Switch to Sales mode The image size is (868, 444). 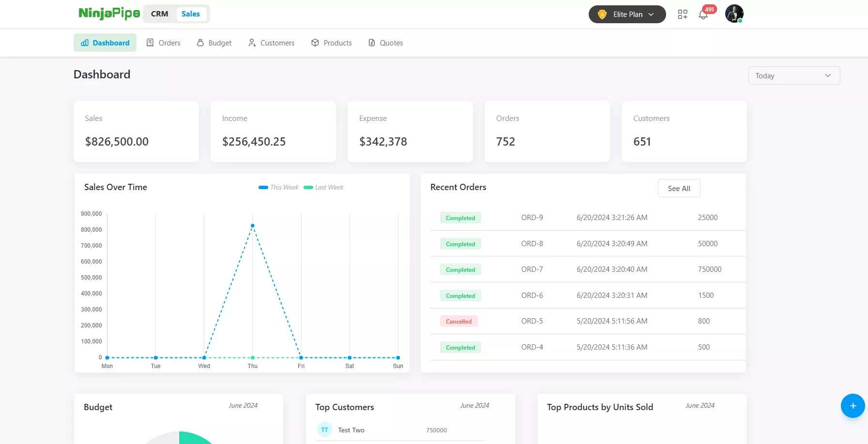[190, 14]
